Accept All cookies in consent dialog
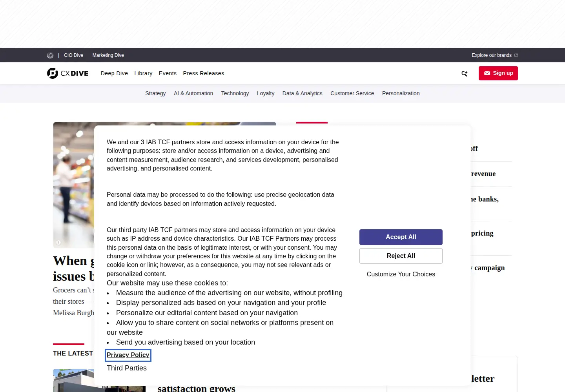Screen dimensions: 565x392 (401, 237)
